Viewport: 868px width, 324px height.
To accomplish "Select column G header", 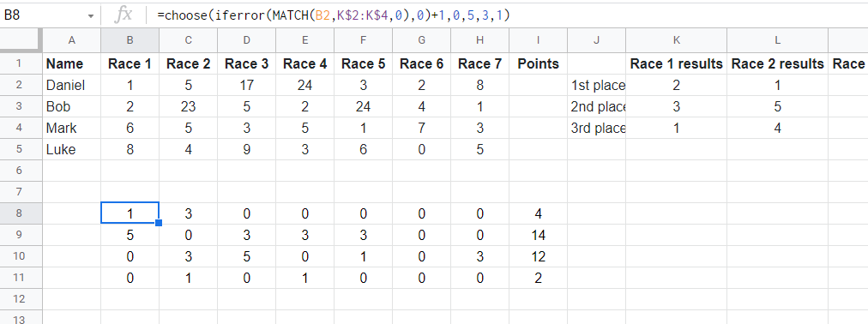I will coord(422,39).
